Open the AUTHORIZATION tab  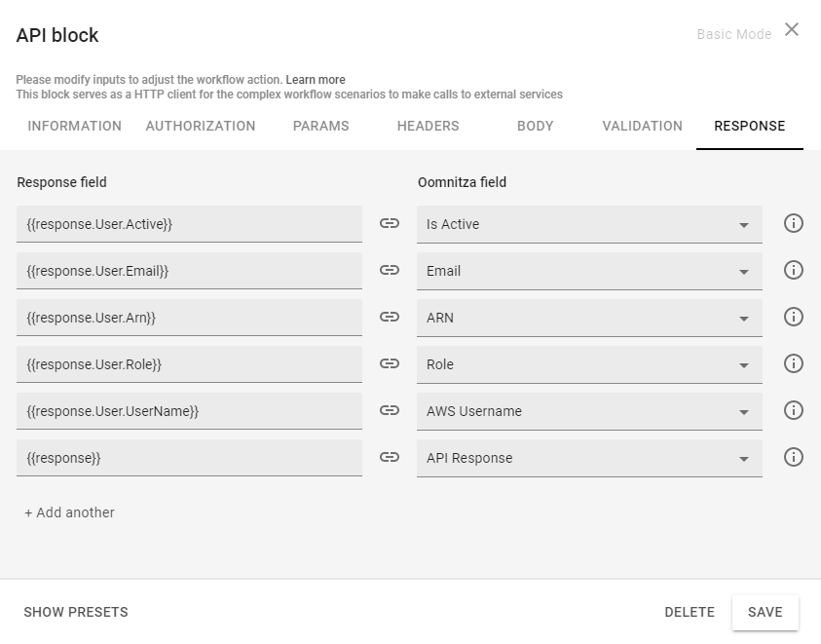tap(200, 126)
